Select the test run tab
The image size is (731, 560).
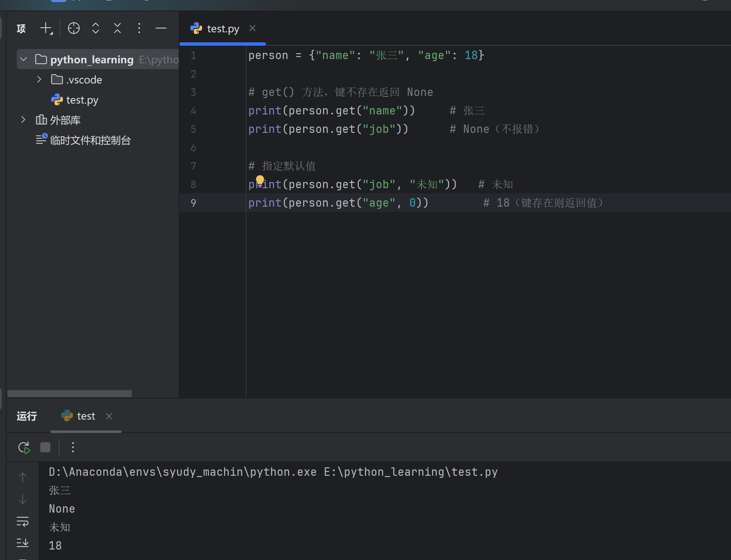pyautogui.click(x=86, y=416)
